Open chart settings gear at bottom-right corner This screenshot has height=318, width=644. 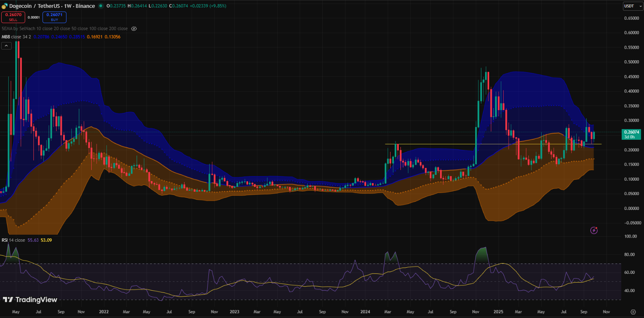coord(633,311)
